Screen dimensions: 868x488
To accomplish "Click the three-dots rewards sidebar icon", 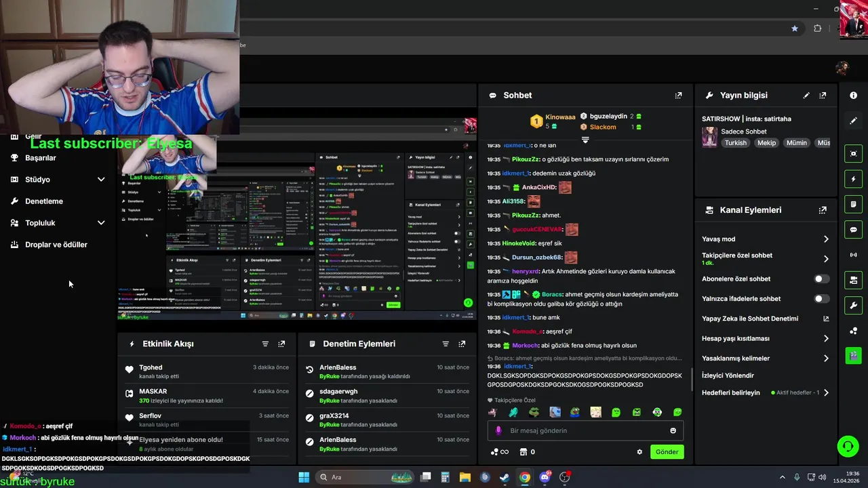I will coord(853,331).
